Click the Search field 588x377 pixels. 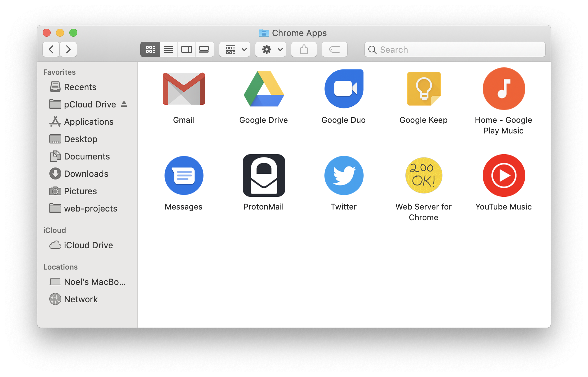[455, 49]
